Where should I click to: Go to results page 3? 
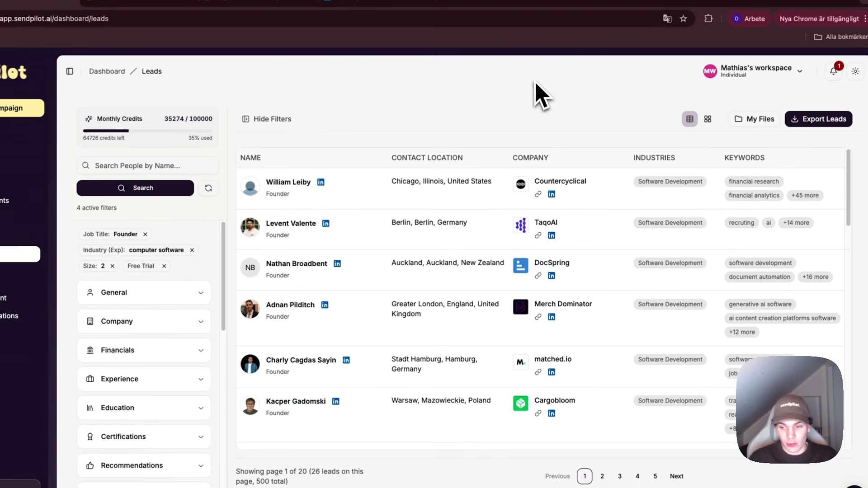point(620,476)
